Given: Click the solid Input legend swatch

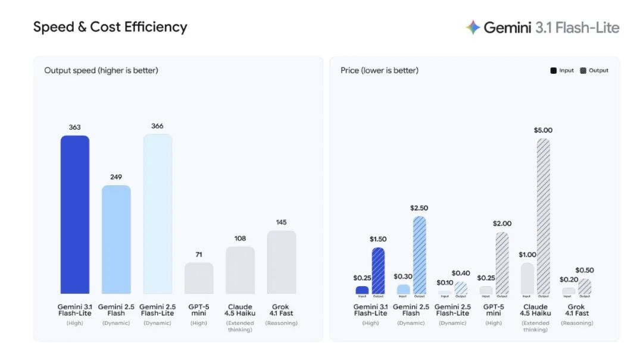Looking at the screenshot, I should click(x=553, y=70).
